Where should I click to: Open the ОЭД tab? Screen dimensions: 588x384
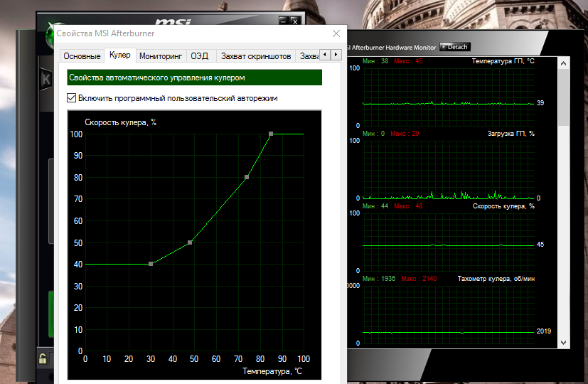click(200, 56)
